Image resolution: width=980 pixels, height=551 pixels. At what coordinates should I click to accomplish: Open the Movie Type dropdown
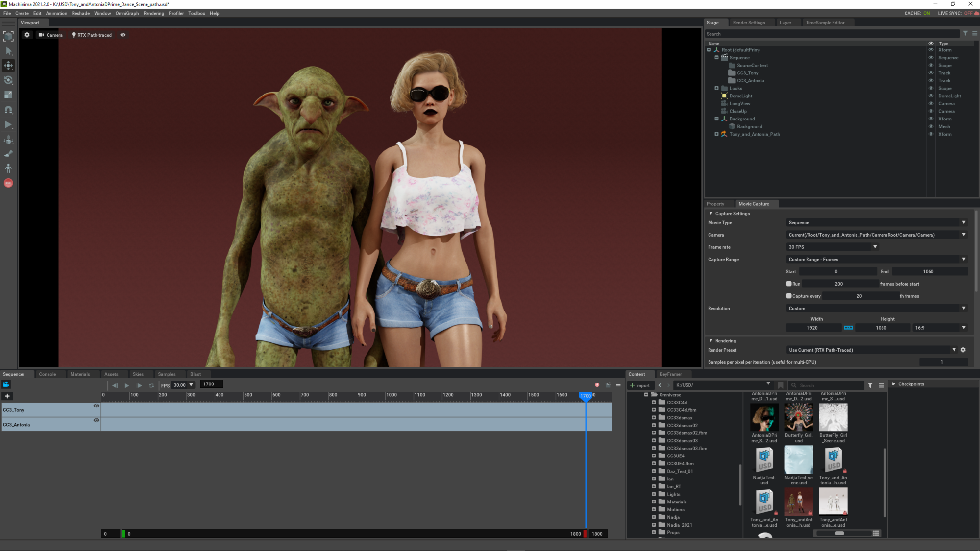pos(877,222)
